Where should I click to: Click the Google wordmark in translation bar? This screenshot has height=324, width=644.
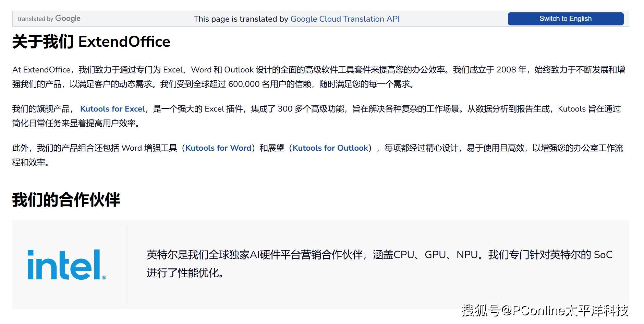pyautogui.click(x=68, y=19)
